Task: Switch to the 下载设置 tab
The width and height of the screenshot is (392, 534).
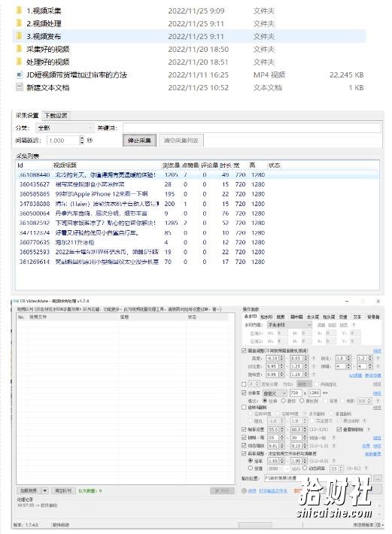Action: pos(56,116)
